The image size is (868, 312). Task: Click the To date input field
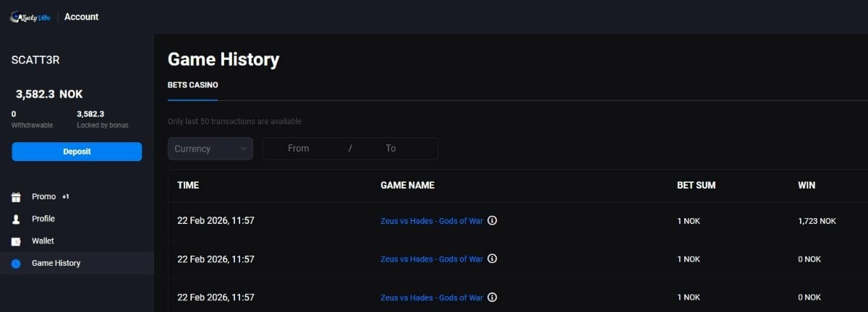click(391, 149)
